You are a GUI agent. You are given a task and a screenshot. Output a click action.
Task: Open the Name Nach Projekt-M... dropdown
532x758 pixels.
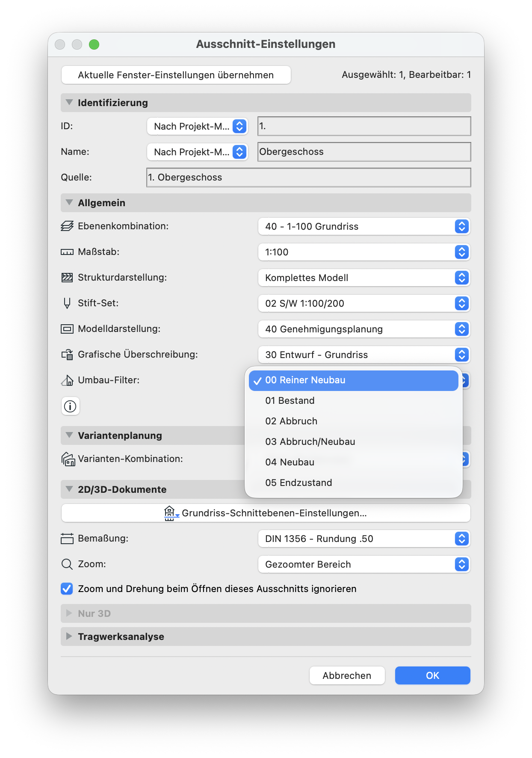tap(198, 152)
